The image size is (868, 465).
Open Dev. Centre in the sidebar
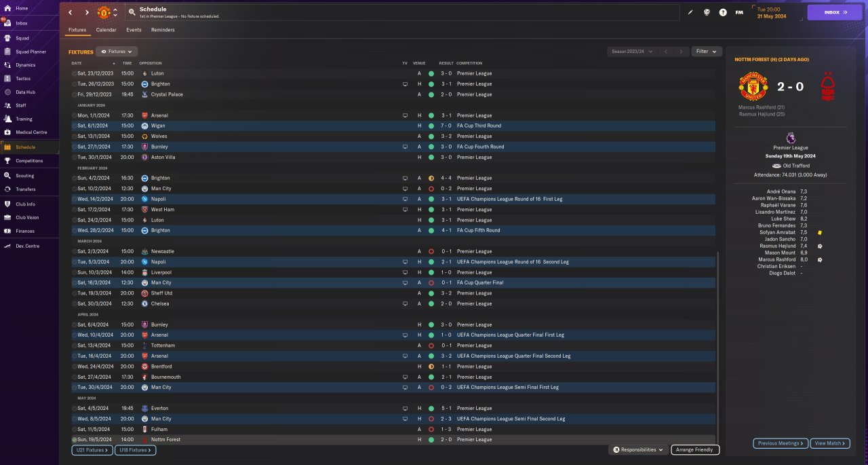(x=27, y=246)
